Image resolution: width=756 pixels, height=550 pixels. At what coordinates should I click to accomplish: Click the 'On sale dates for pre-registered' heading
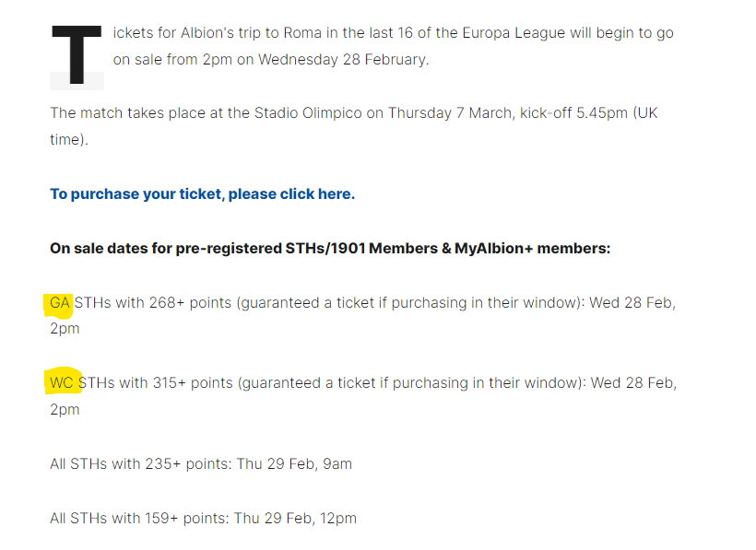pos(330,249)
